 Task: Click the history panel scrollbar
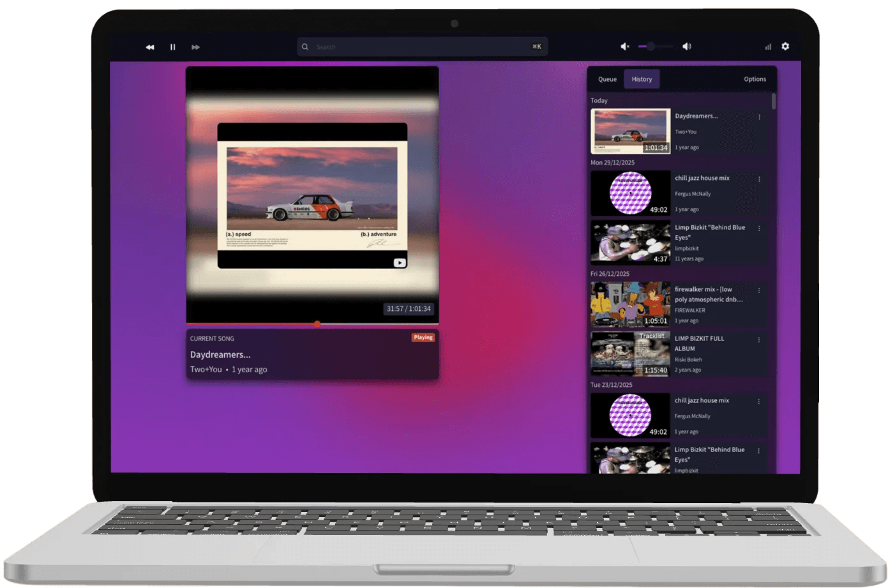point(774,102)
